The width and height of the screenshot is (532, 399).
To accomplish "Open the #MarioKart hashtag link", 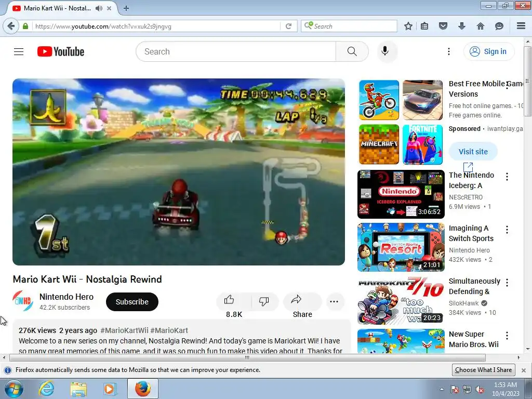I will coord(169,330).
